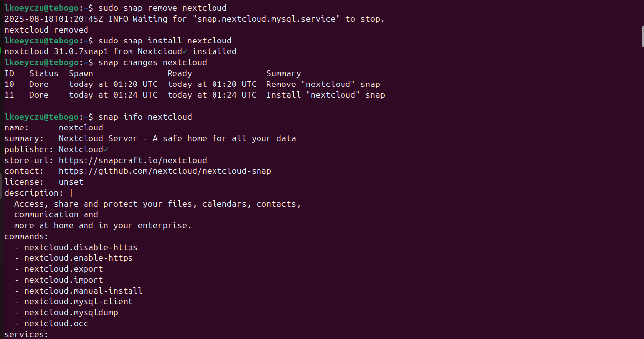Open the snapcraft.io/nextcloud store URL
Viewport: 644px width, 339px height.
[133, 160]
